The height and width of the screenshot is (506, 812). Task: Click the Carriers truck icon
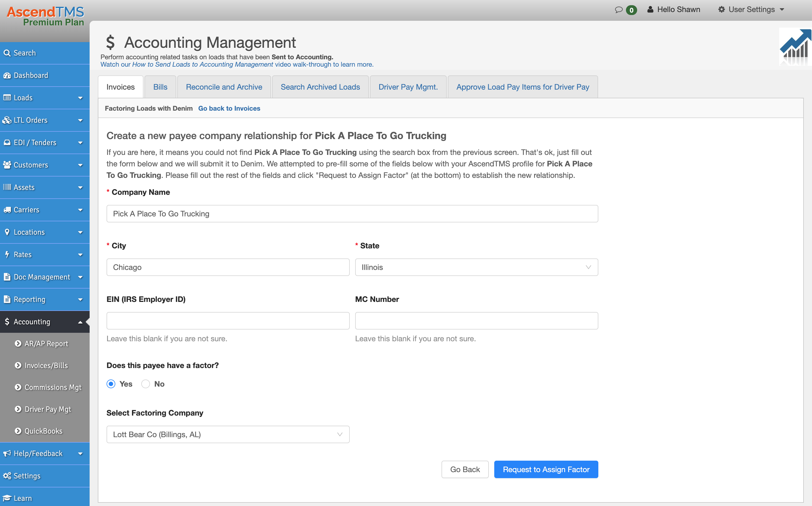point(7,210)
